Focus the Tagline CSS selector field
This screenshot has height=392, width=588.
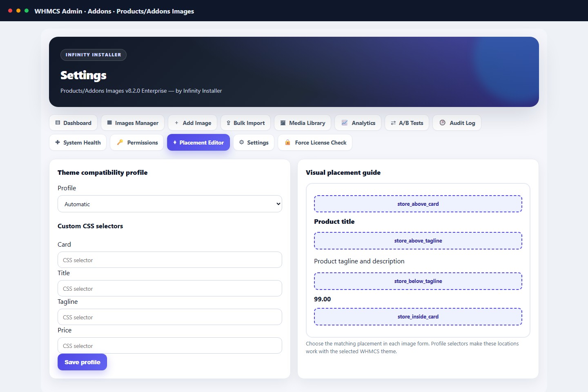[170, 317]
